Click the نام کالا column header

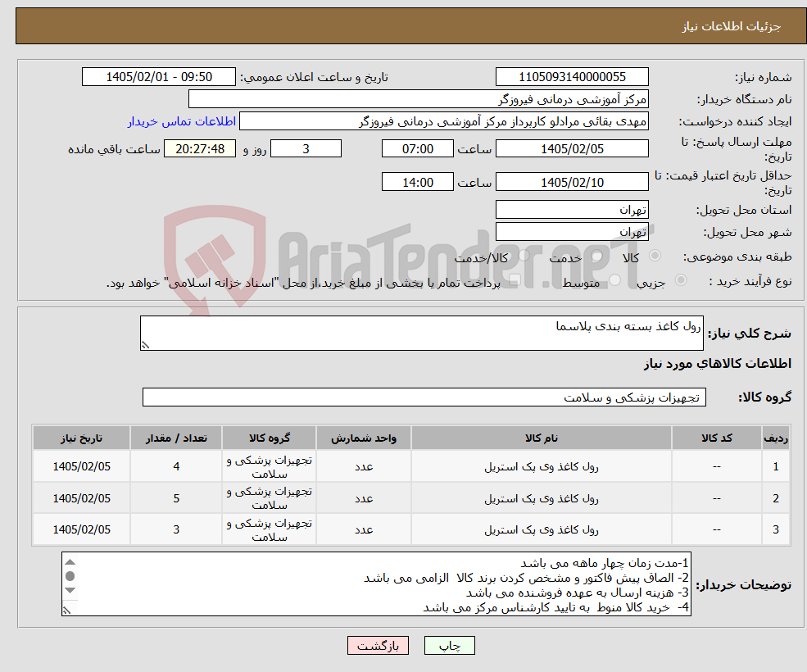[x=541, y=438]
